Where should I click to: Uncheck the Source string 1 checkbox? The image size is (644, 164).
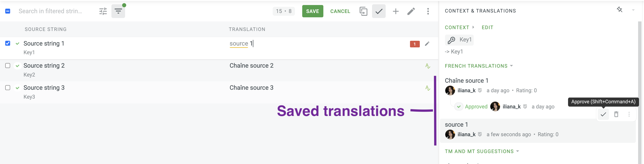[x=8, y=43]
